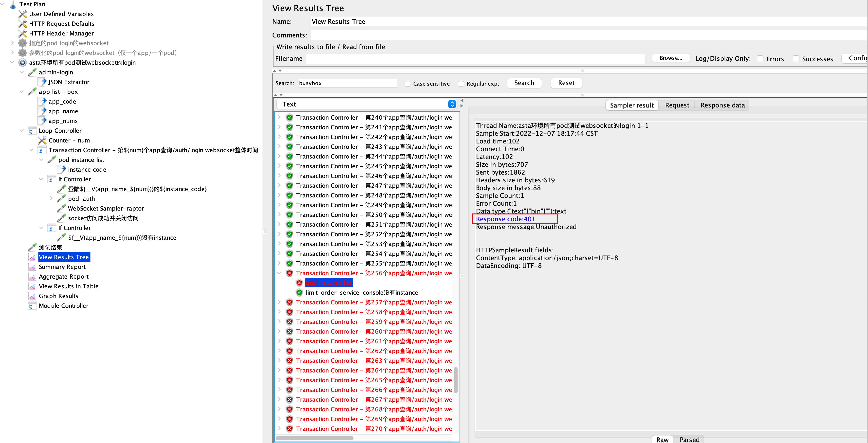868x443 pixels.
Task: Open the Text display mode dropdown
Action: 452,104
